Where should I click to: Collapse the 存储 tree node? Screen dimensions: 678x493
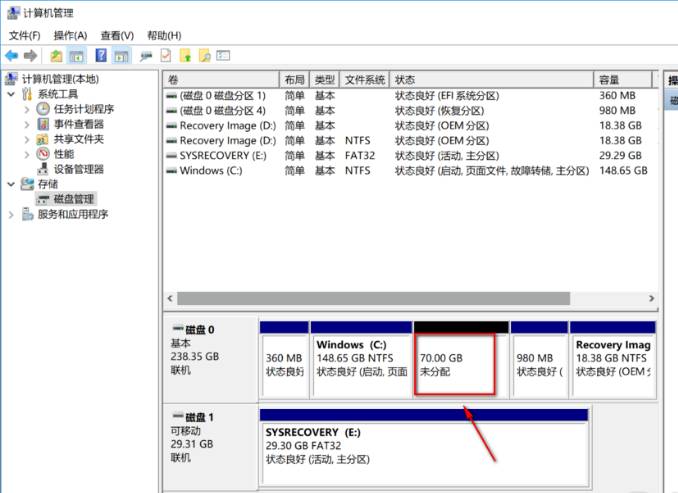[x=11, y=184]
